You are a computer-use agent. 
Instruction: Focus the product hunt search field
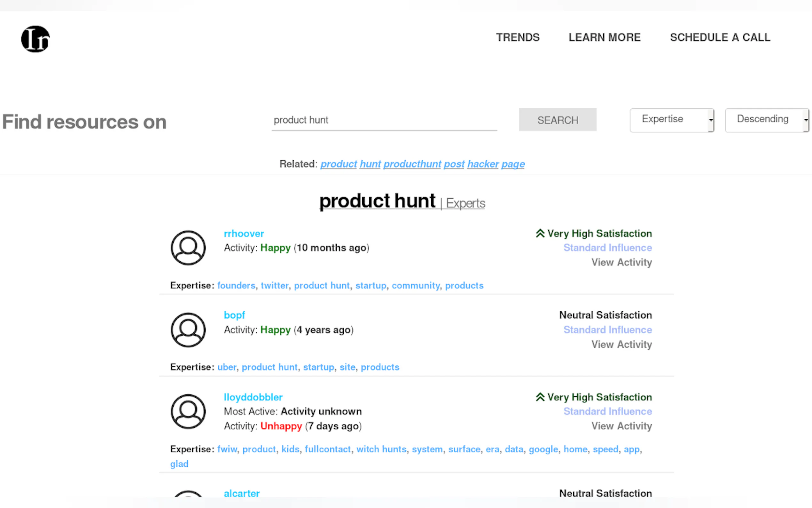click(x=384, y=120)
